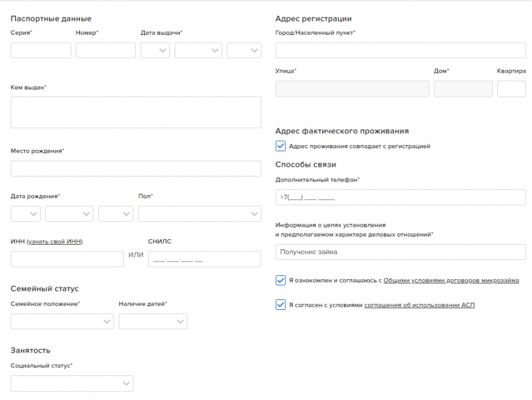Expand the Пол gender dropdown
Image resolution: width=532 pixels, height=400 pixels.
[199, 214]
